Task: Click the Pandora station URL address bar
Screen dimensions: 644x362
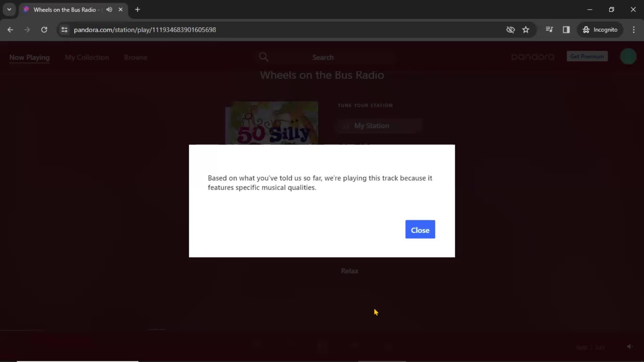Action: click(145, 29)
